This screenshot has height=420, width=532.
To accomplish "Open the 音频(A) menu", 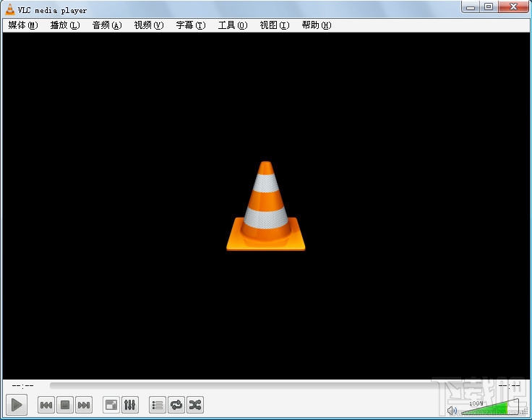I will click(107, 25).
